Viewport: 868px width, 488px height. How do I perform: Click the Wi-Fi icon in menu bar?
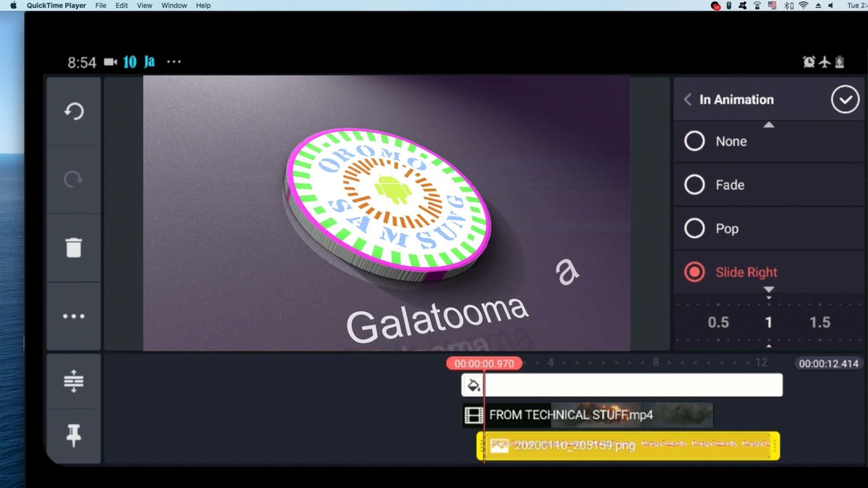[803, 5]
